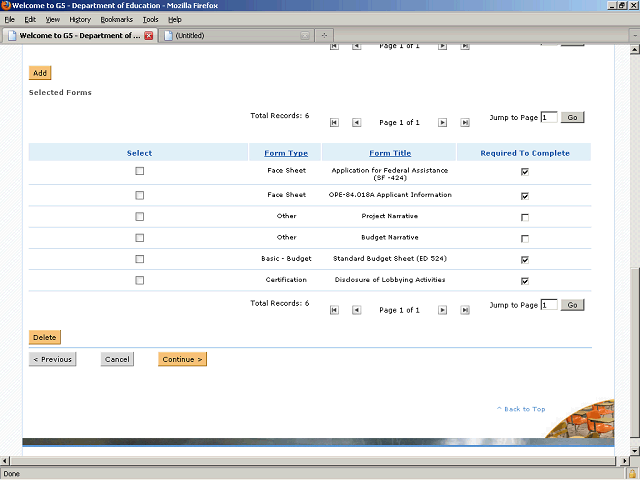Go to previous page in pager below table
This screenshot has height=480, width=640.
coord(356,310)
